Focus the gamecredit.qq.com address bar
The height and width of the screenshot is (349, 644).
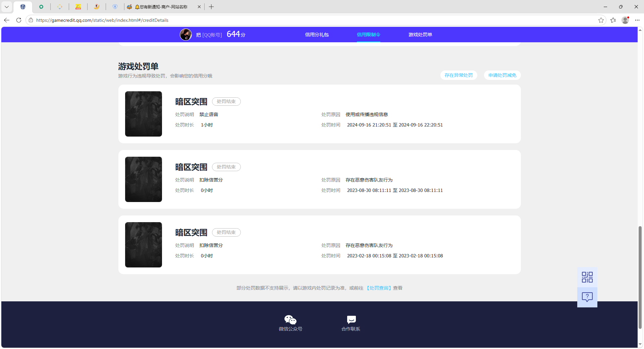315,20
